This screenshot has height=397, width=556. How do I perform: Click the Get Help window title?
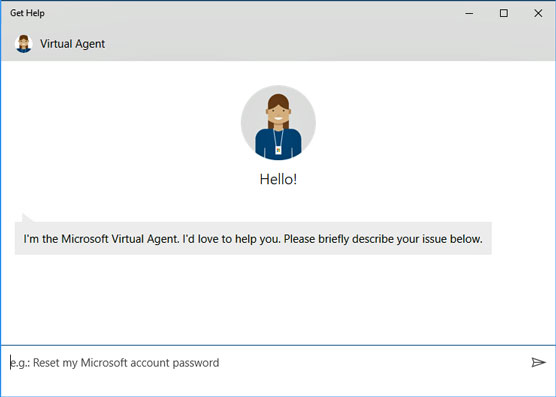pyautogui.click(x=27, y=13)
